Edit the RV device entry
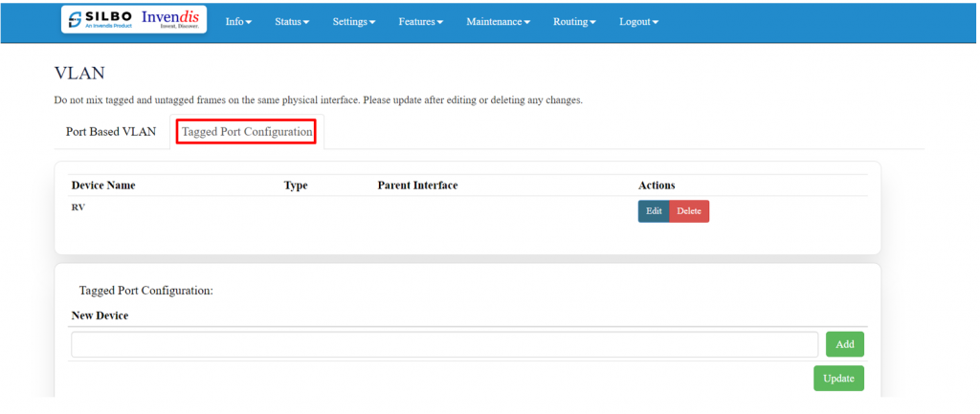Image resolution: width=980 pixels, height=414 pixels. point(654,211)
